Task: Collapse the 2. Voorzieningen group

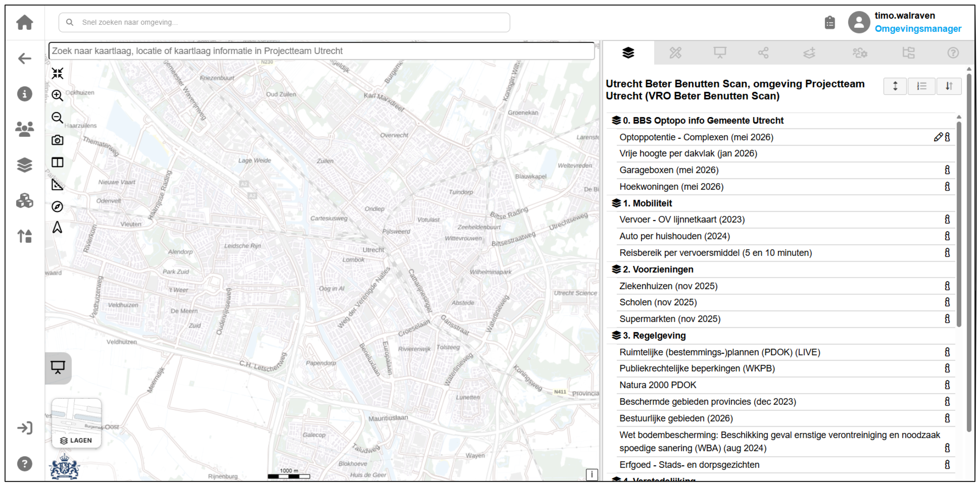Action: coord(616,269)
